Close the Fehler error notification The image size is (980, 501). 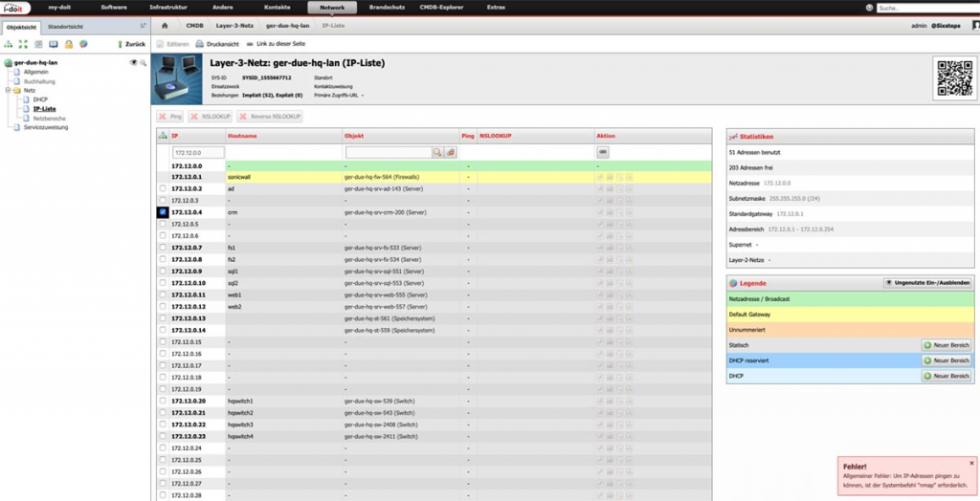point(970,463)
